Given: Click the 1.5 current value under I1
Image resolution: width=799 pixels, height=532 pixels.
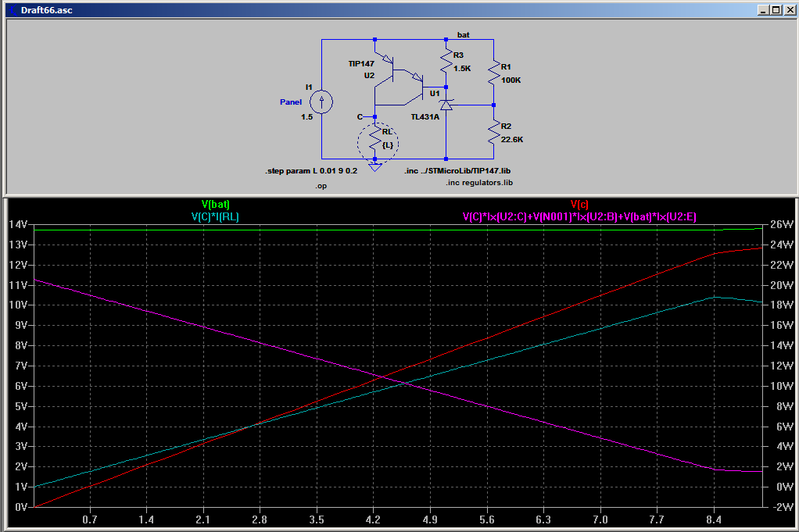Looking at the screenshot, I should [306, 117].
